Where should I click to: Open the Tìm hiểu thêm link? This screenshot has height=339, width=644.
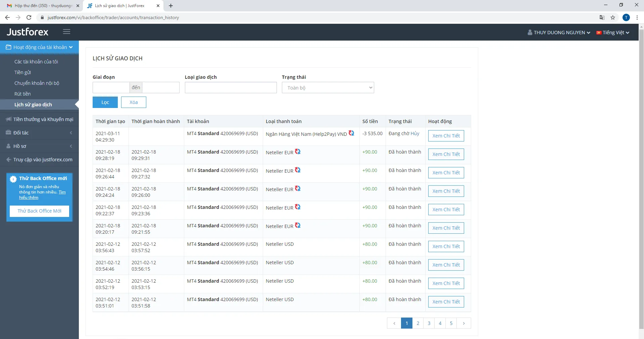pos(42,195)
